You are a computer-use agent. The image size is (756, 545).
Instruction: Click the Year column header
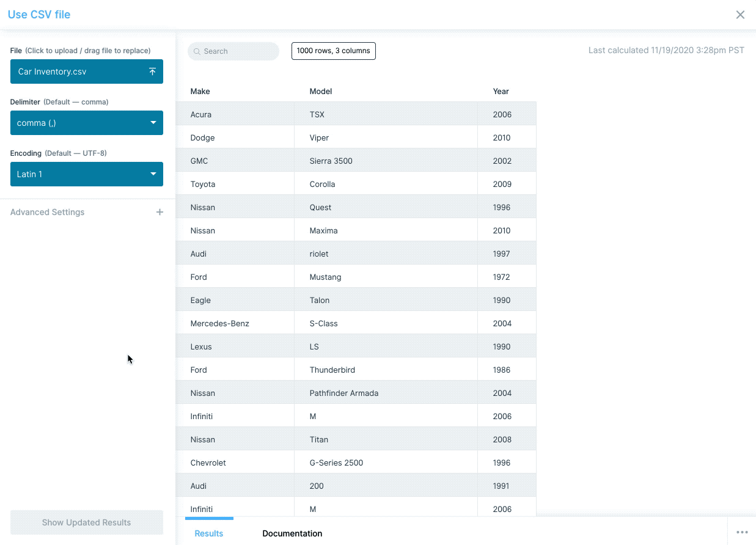501,91
